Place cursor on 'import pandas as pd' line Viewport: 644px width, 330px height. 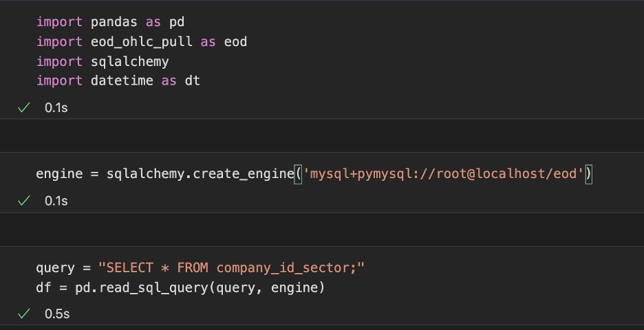coord(111,22)
